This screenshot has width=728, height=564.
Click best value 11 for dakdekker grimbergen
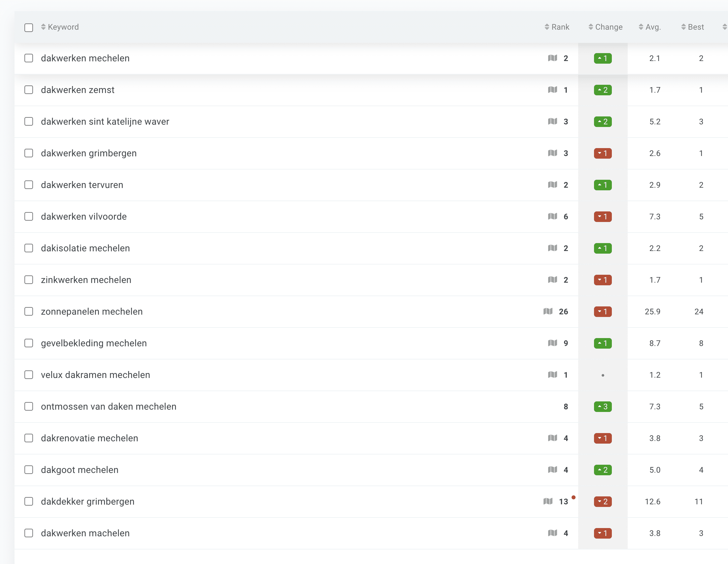coord(699,501)
